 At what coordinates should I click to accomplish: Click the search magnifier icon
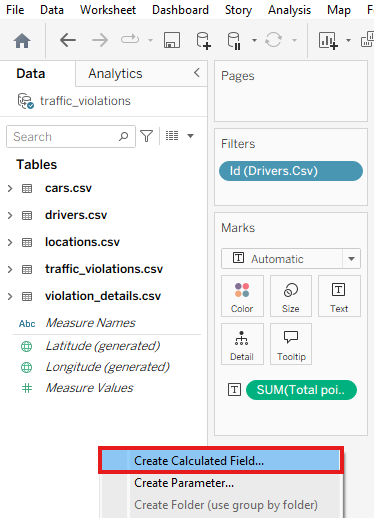[124, 136]
